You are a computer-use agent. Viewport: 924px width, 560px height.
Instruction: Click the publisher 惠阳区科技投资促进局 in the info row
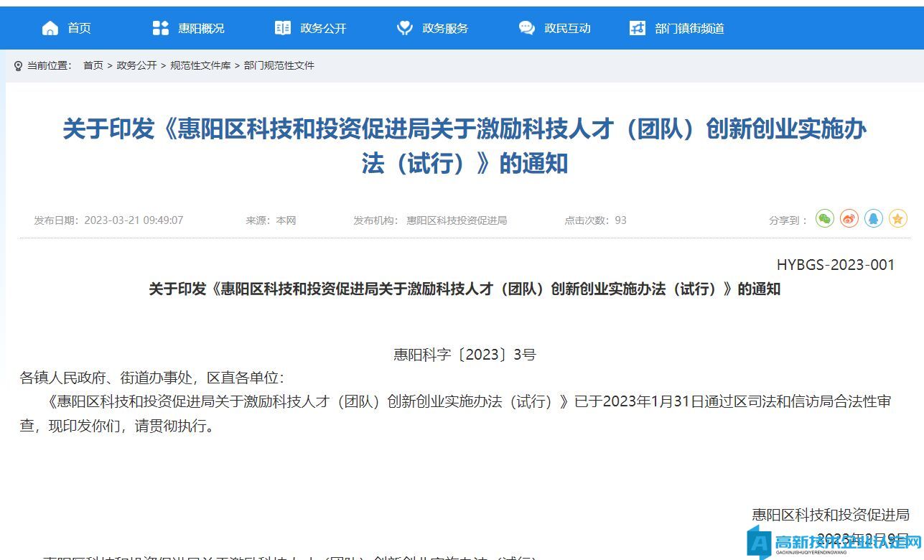point(457,220)
